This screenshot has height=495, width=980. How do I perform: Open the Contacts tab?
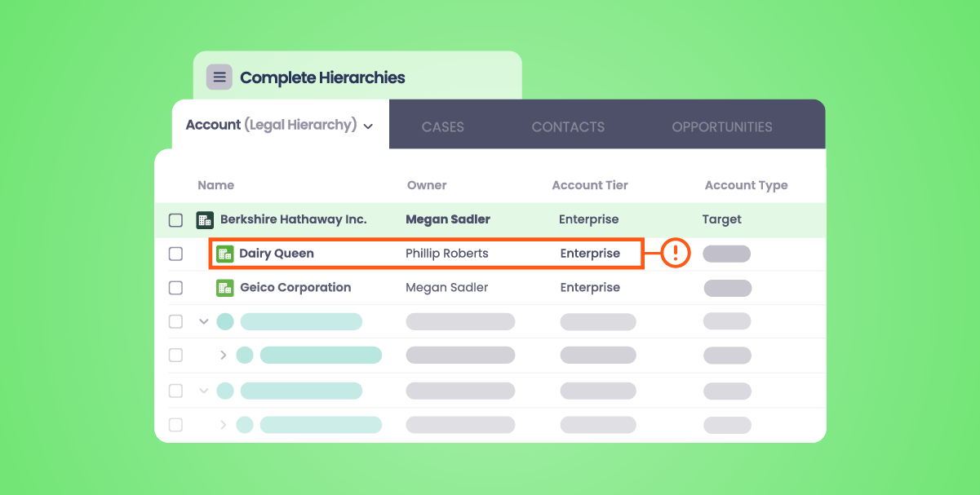pos(568,127)
